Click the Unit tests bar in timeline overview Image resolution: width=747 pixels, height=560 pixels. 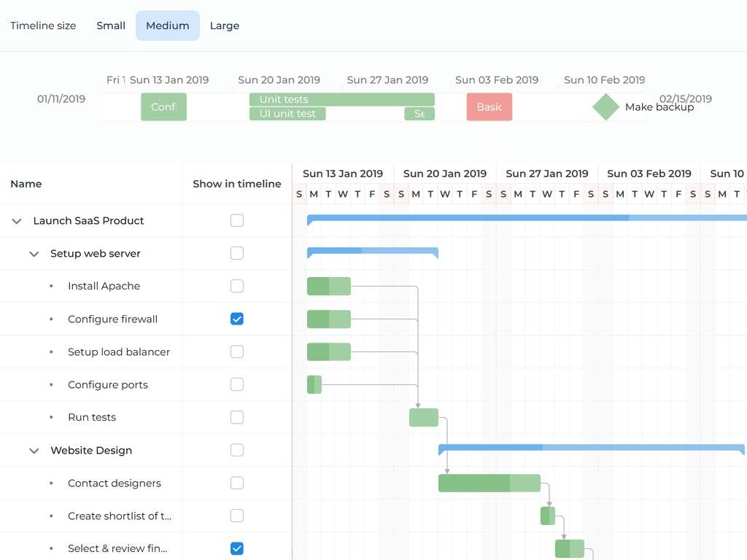point(341,99)
